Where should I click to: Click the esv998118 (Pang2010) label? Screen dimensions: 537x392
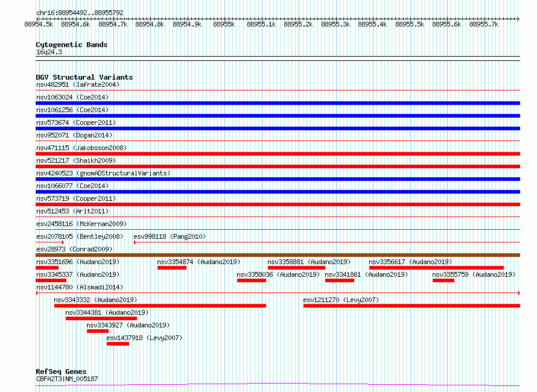point(170,236)
